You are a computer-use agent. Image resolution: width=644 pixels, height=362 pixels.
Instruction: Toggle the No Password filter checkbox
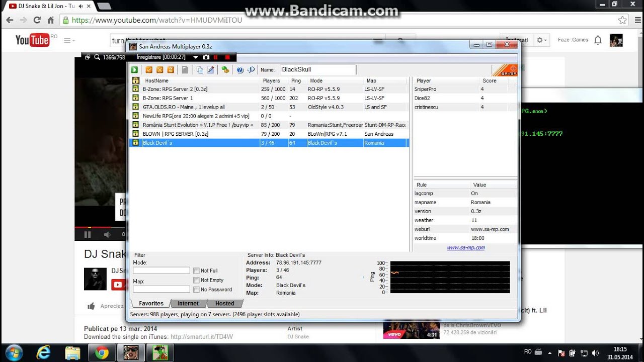196,290
